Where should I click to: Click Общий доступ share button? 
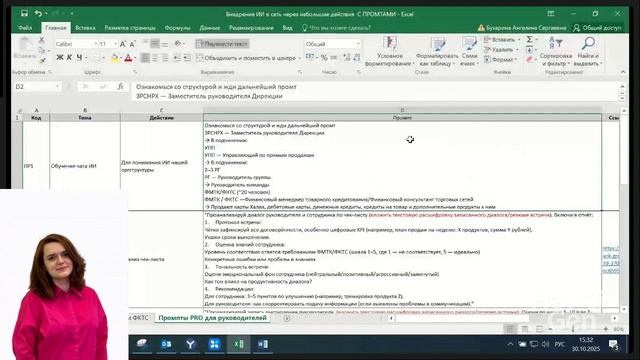(x=597, y=28)
